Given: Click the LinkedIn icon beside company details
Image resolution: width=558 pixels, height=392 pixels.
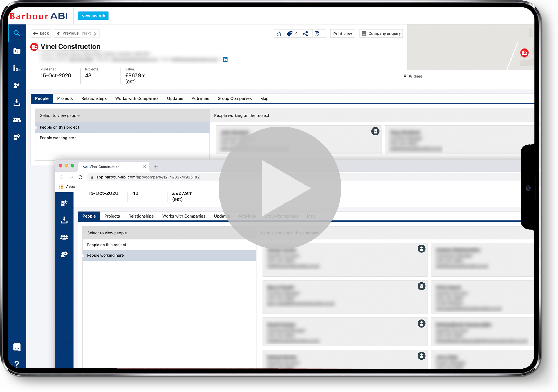Looking at the screenshot, I should click(225, 60).
